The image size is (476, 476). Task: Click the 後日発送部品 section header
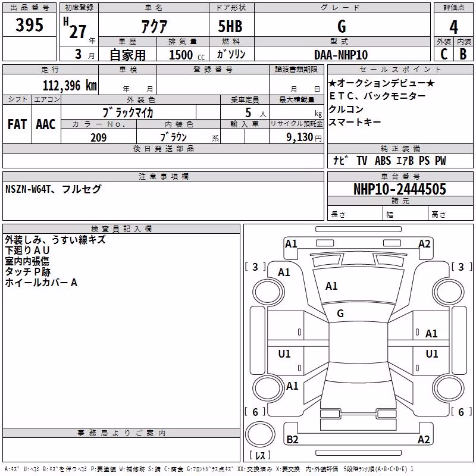click(x=163, y=148)
